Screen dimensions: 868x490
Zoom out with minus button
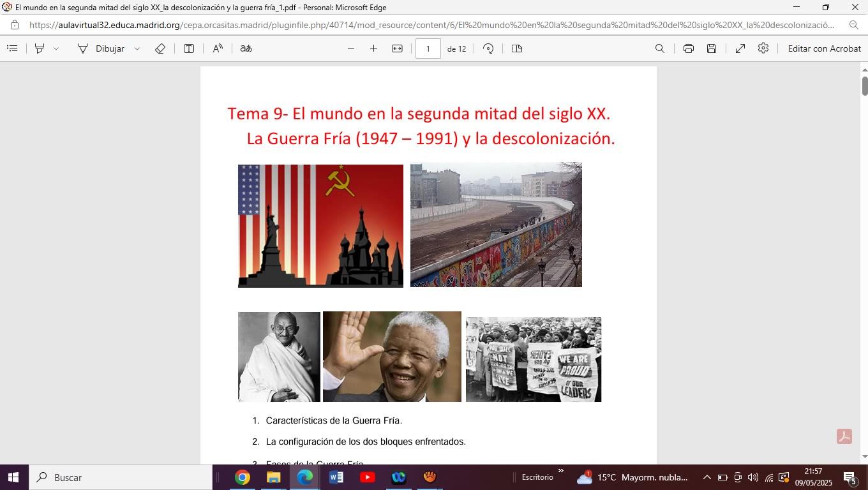point(350,48)
